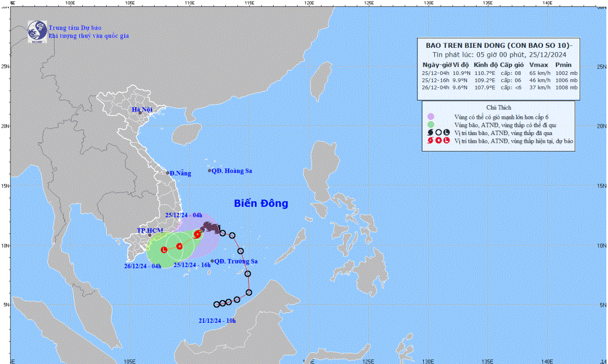This screenshot has width=608, height=364.
Task: Click legend text 'Vùng có thể có gió mạnh lớn hơn cấp 6'
Action: 501,117
